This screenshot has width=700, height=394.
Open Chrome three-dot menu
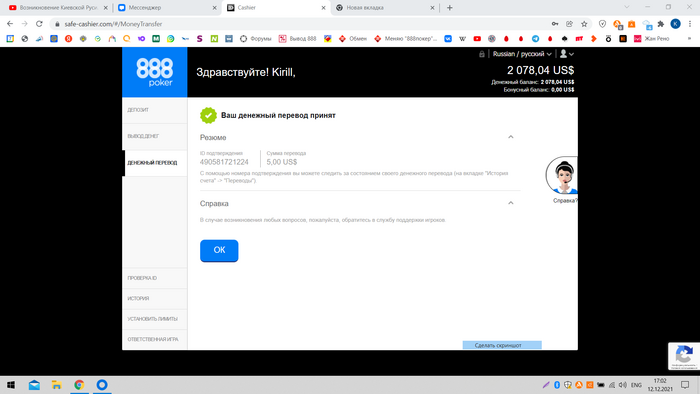(x=690, y=24)
